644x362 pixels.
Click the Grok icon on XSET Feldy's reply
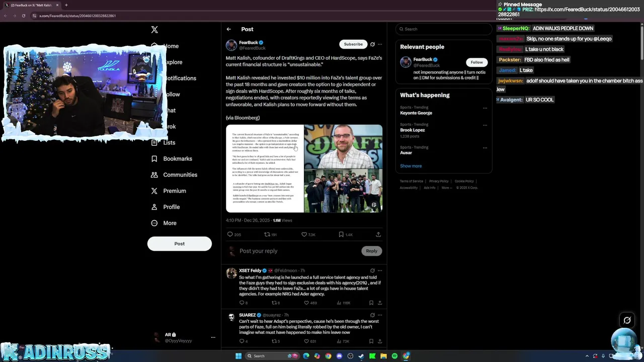click(372, 270)
